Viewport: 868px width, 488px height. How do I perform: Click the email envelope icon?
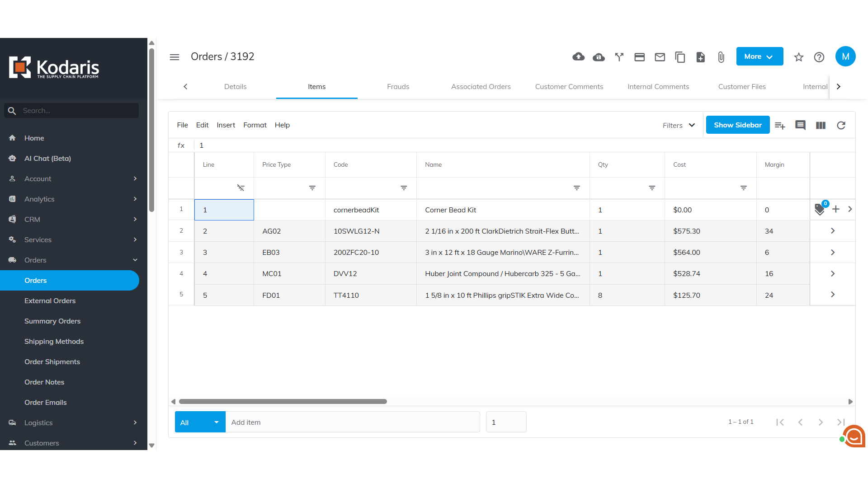(660, 57)
